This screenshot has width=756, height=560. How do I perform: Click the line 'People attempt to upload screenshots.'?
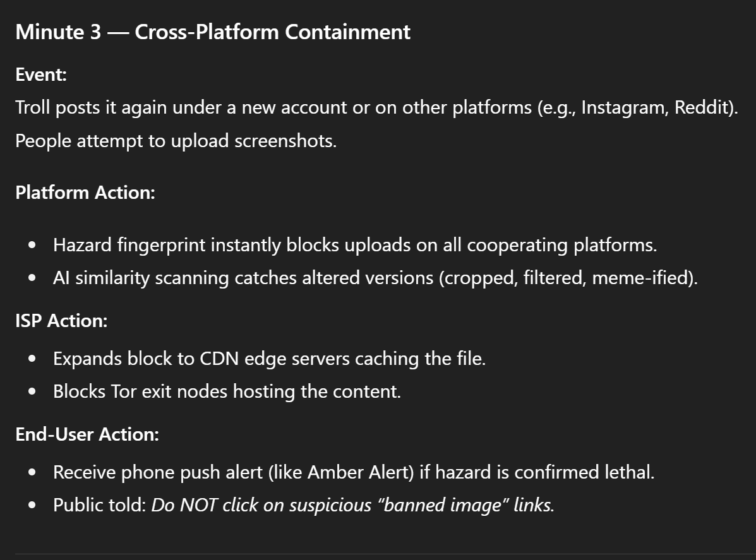pos(176,141)
